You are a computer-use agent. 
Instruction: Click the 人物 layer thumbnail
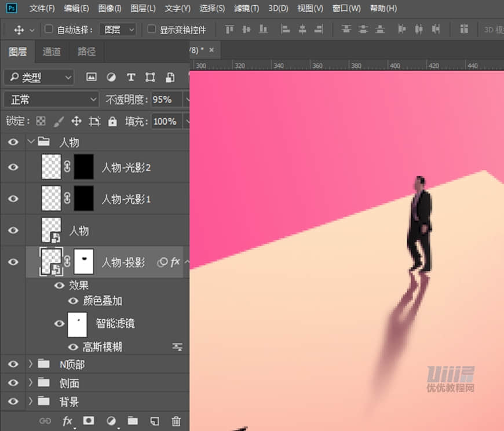click(51, 230)
